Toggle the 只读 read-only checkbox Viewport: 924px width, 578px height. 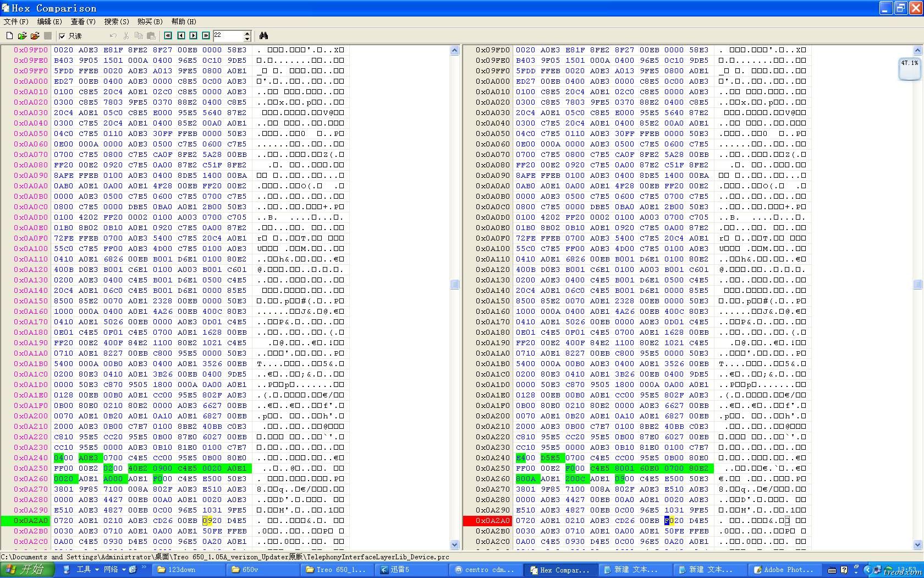62,36
